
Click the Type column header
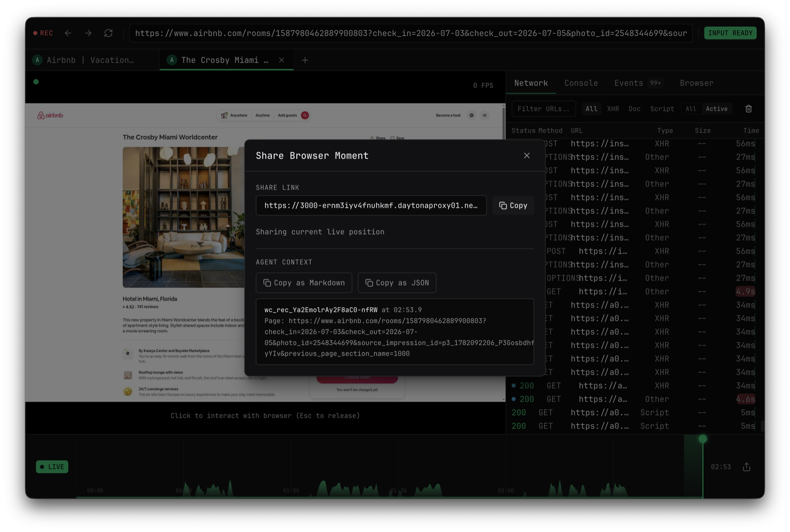coord(665,130)
